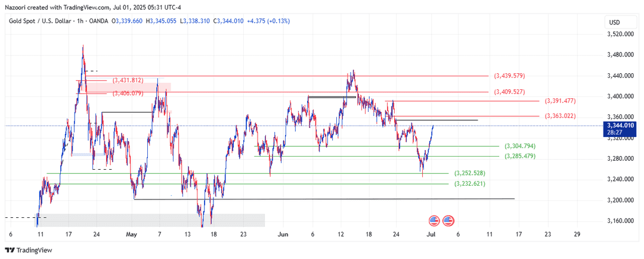Click 3,440.000 on the price axis
The height and width of the screenshot is (259, 644).
click(620, 76)
